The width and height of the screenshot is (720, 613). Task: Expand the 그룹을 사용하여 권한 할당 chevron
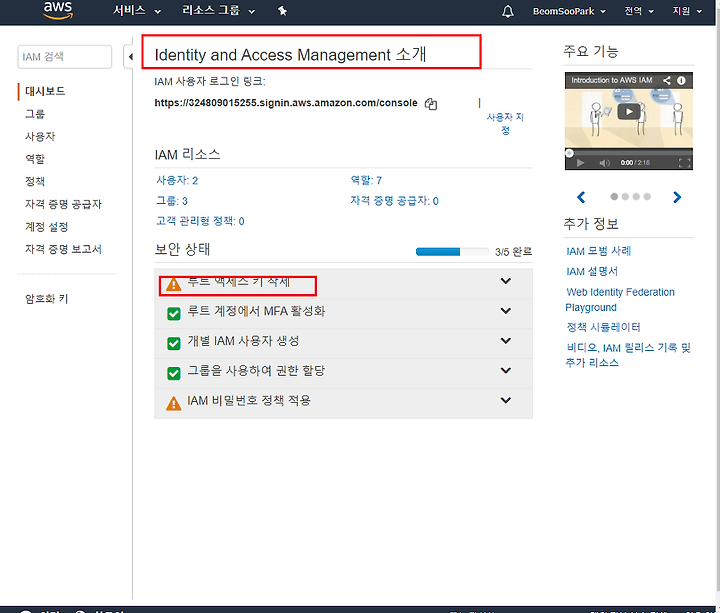point(506,371)
